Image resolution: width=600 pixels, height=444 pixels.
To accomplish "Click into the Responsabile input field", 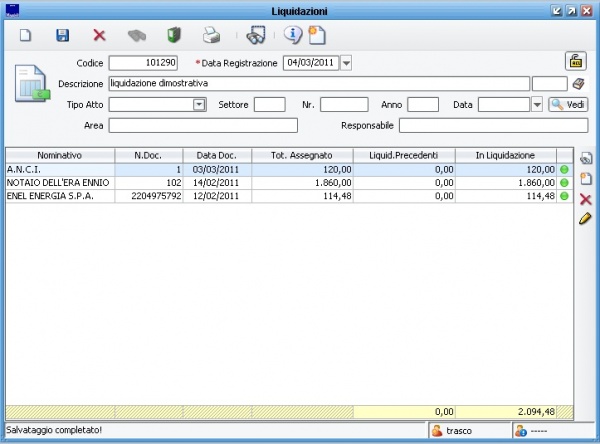I will click(493, 125).
